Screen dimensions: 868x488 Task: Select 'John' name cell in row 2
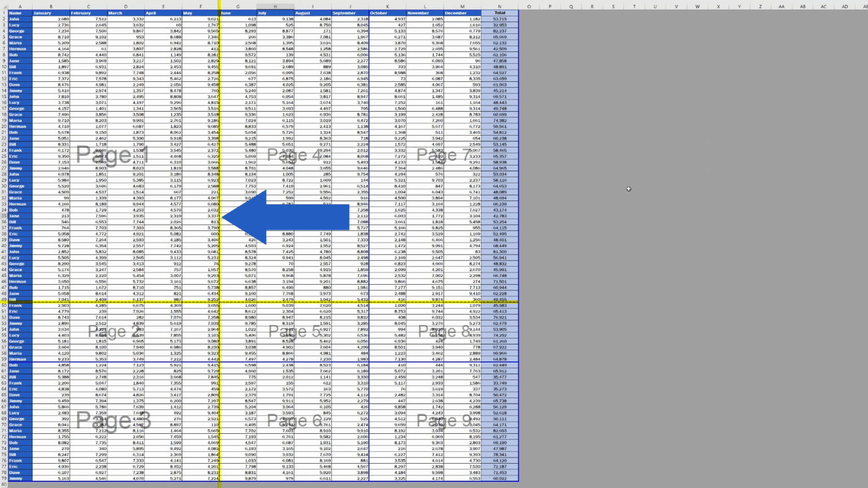[x=20, y=19]
